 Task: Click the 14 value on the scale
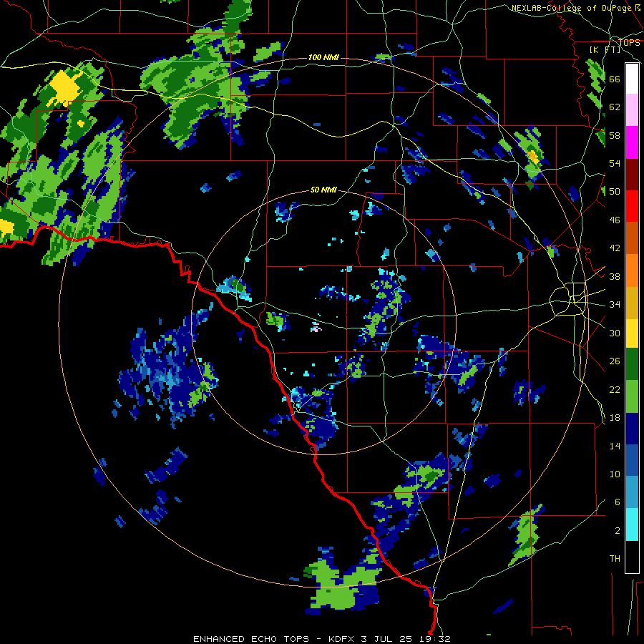[x=615, y=446]
